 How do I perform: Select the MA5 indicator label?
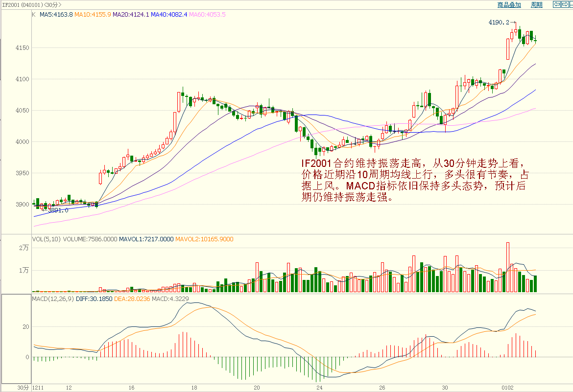[56, 15]
